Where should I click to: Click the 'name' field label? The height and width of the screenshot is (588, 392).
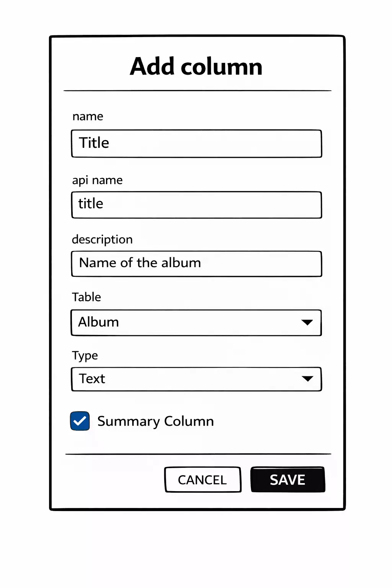pyautogui.click(x=88, y=116)
